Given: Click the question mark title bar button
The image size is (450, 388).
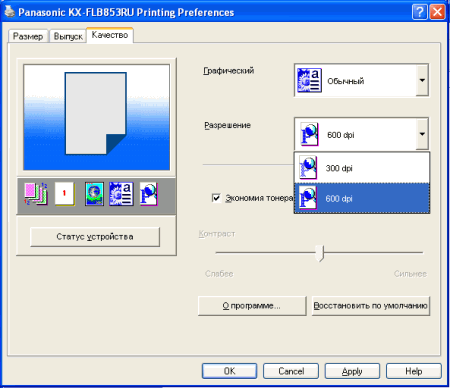Looking at the screenshot, I should [x=420, y=12].
